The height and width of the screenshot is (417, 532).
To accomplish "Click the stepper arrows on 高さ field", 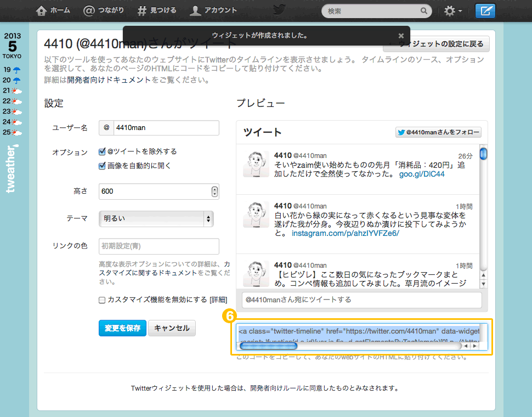I will [x=214, y=191].
